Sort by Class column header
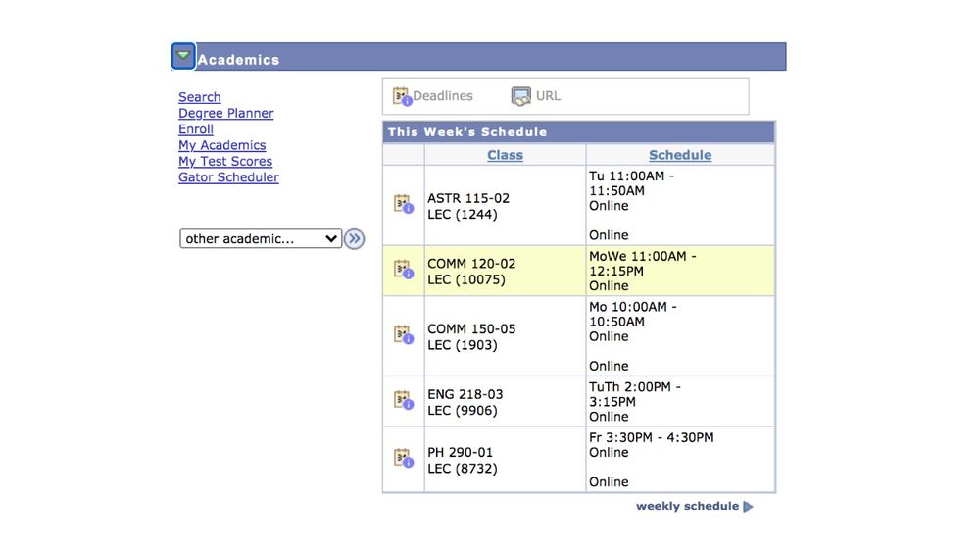 pos(505,155)
